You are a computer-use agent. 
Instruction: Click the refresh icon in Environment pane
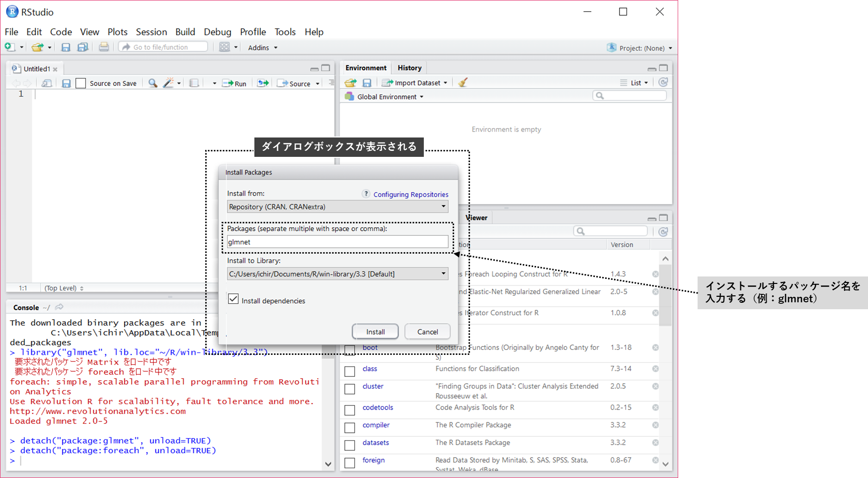pyautogui.click(x=663, y=82)
